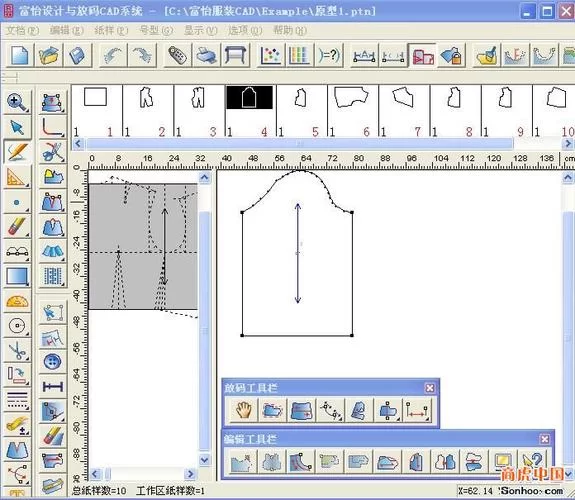Select the hand tool in grading toolbar
575x500 pixels.
coord(243,410)
